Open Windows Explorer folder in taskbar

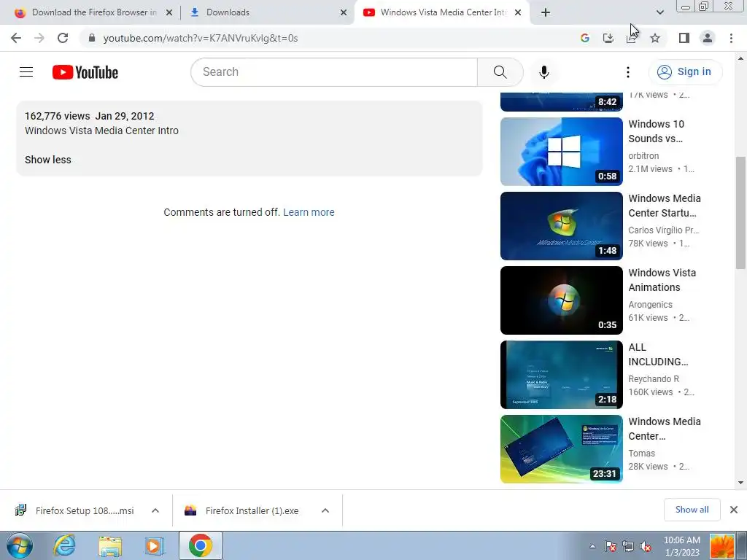click(x=110, y=546)
